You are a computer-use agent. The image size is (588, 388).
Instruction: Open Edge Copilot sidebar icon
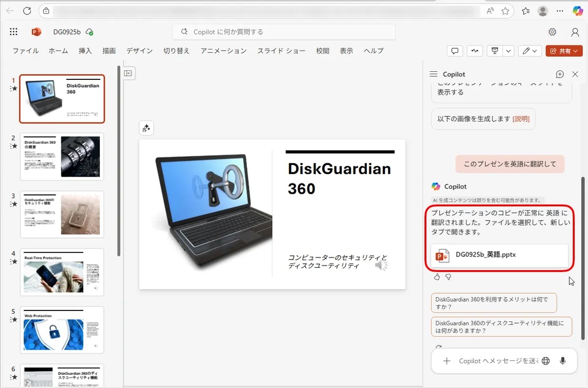(x=578, y=11)
